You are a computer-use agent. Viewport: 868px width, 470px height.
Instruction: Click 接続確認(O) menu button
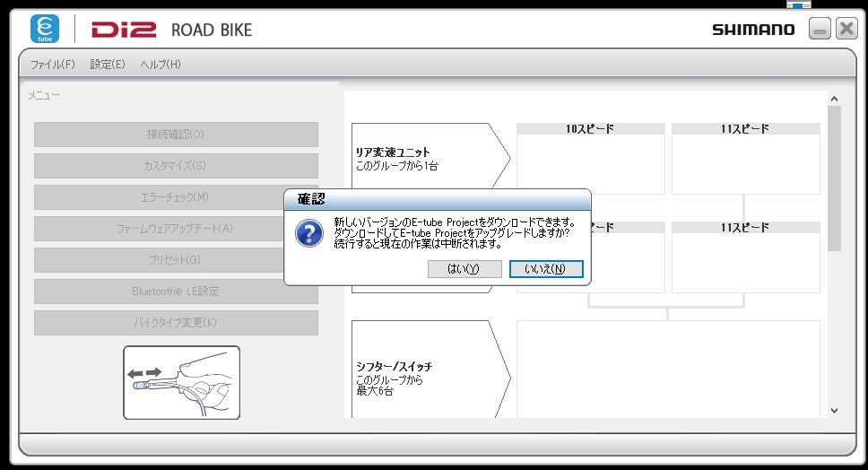[x=176, y=135]
